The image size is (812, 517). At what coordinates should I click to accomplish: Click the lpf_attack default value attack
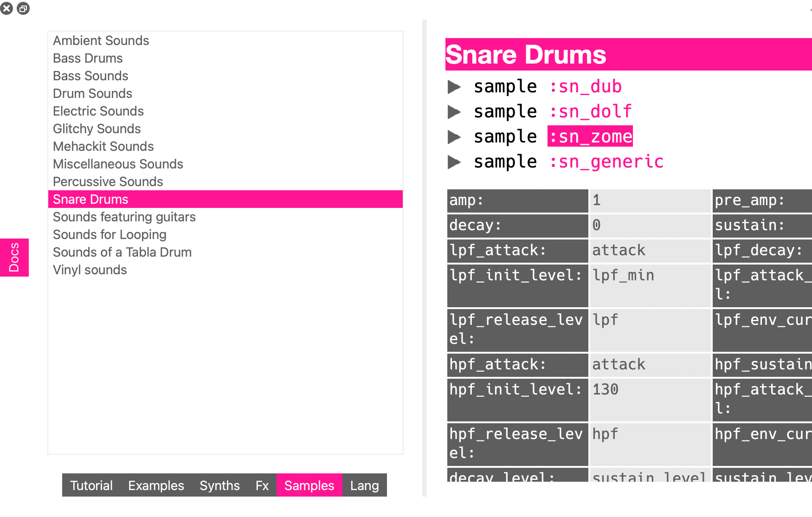[x=650, y=251]
